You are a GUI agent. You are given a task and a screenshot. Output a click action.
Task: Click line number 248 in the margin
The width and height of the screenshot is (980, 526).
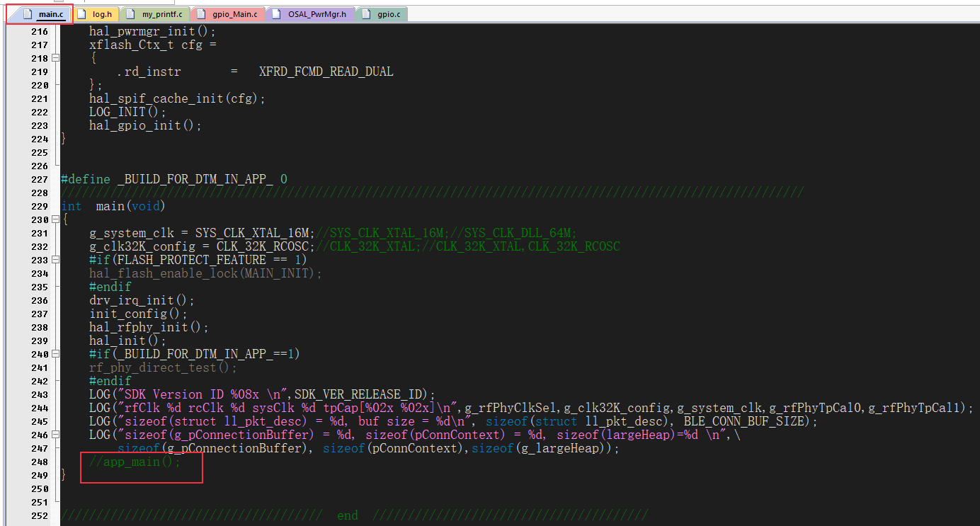pos(40,462)
